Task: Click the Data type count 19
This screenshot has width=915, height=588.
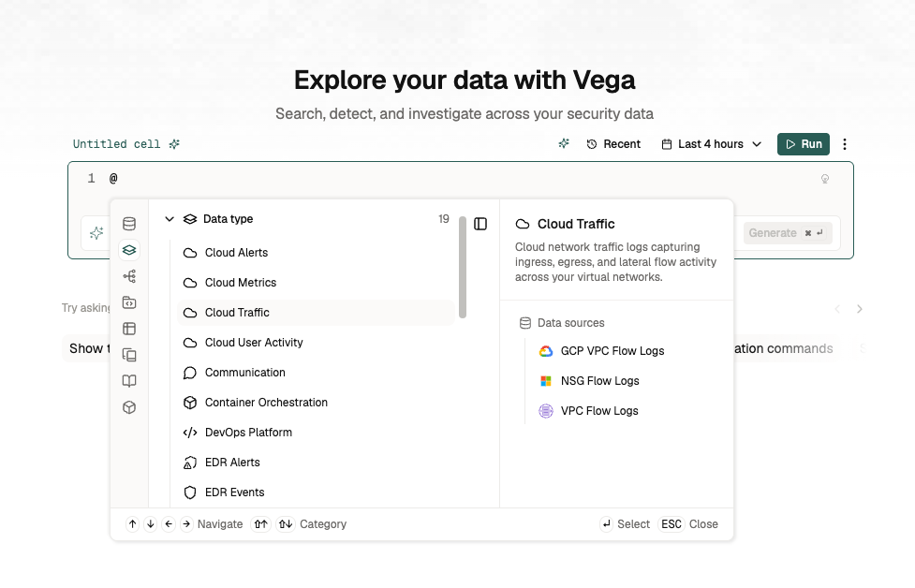Action: (x=444, y=219)
